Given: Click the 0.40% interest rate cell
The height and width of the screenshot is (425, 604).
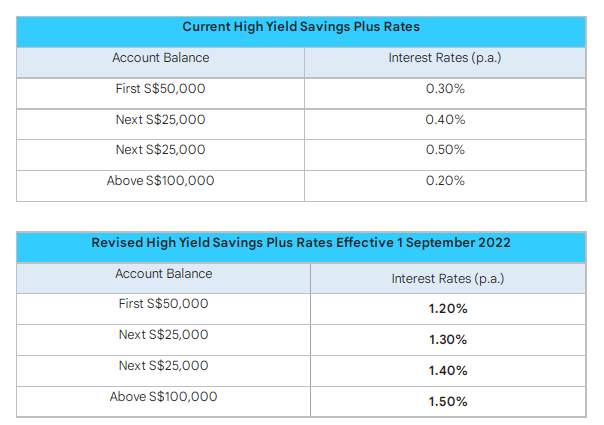Looking at the screenshot, I should pos(445,120).
